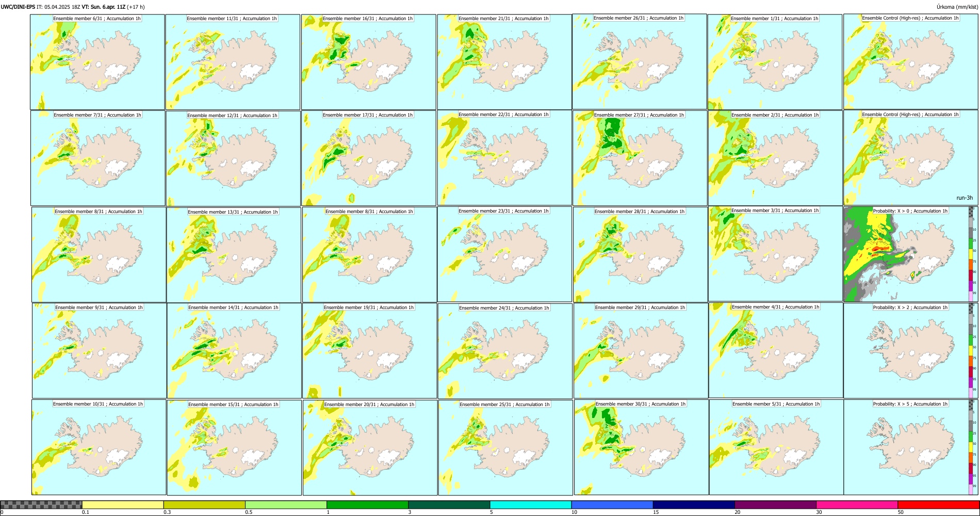This screenshot has width=980, height=516.
Task: Select the Ensemble member 16/31 map
Action: click(369, 62)
